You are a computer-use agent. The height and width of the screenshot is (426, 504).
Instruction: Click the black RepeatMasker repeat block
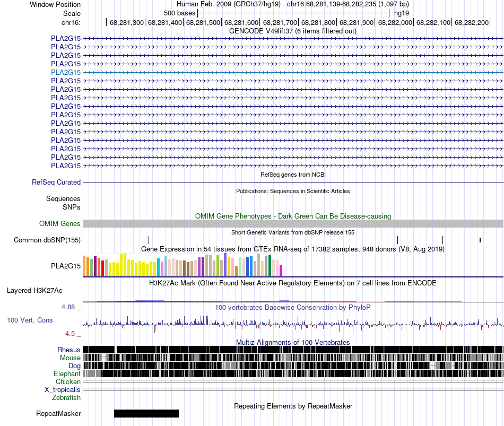pyautogui.click(x=146, y=413)
